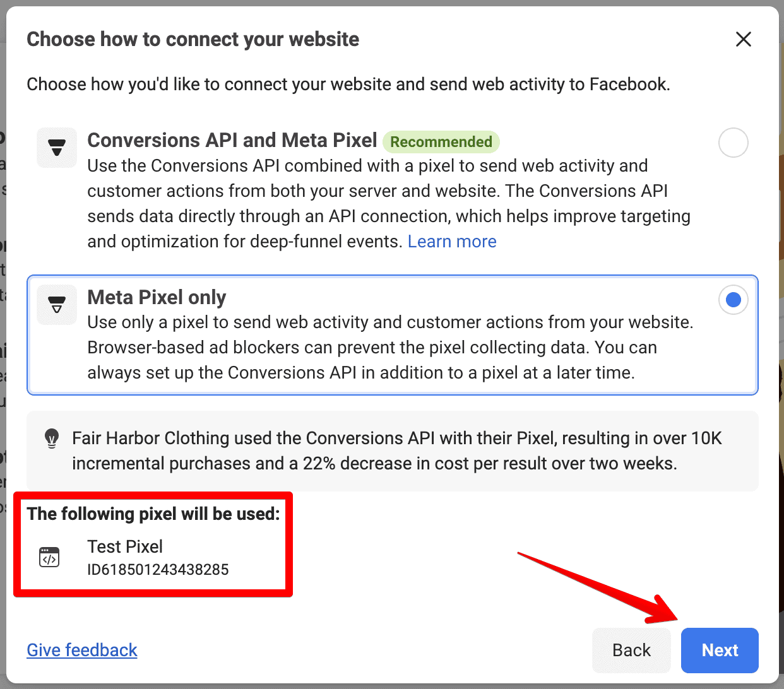The image size is (784, 689).
Task: Select the Meta Pixel only radio button
Action: point(733,300)
